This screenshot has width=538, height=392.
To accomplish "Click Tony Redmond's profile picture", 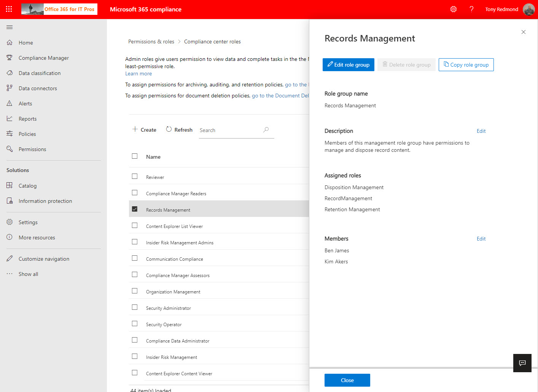I will (x=529, y=9).
